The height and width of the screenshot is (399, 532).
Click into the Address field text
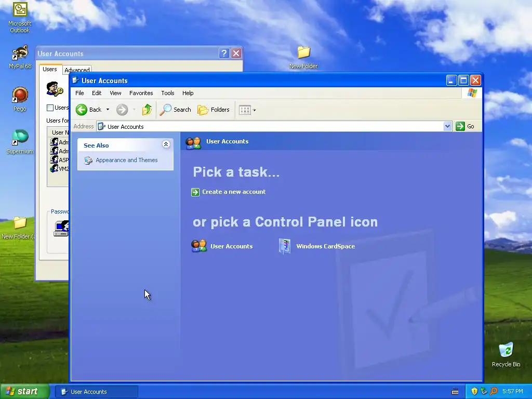pos(126,127)
